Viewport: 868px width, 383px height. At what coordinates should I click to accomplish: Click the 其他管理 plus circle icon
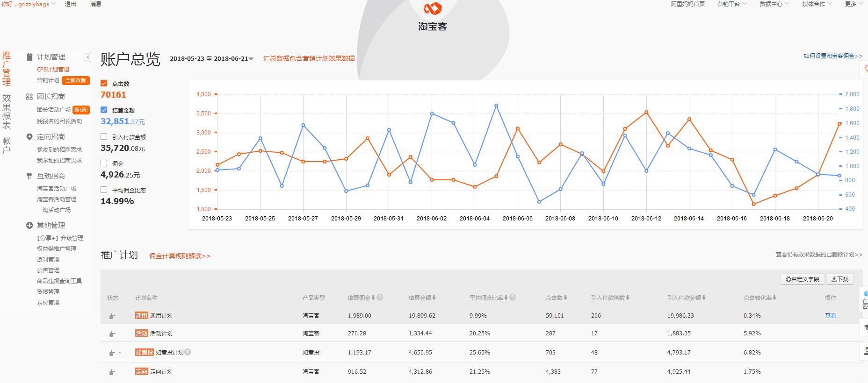29,226
